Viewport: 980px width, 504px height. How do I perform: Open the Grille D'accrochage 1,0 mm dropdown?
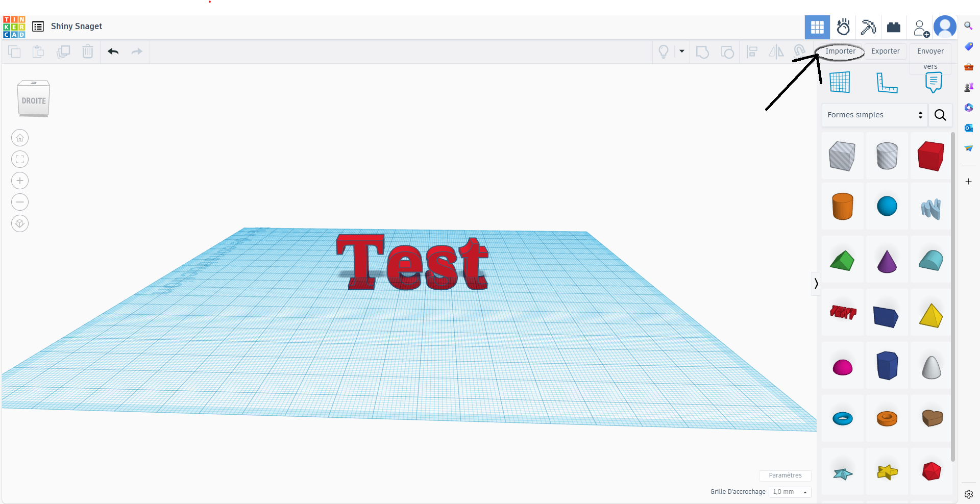[x=790, y=492]
